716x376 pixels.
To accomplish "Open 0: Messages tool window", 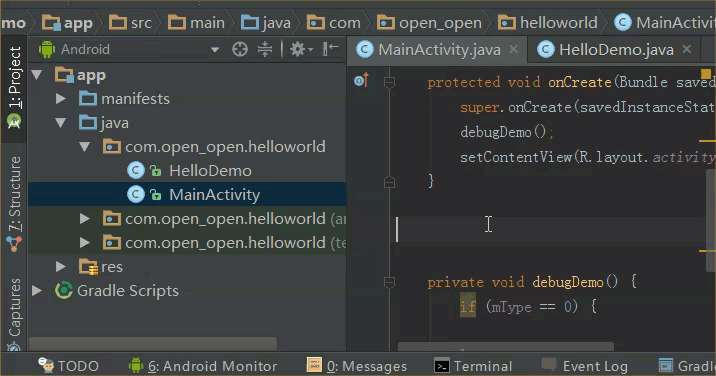I will pyautogui.click(x=357, y=365).
